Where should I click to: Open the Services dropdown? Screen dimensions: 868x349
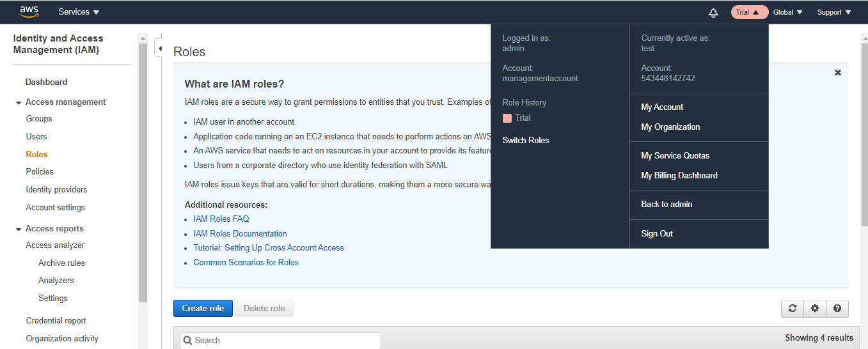tap(79, 12)
